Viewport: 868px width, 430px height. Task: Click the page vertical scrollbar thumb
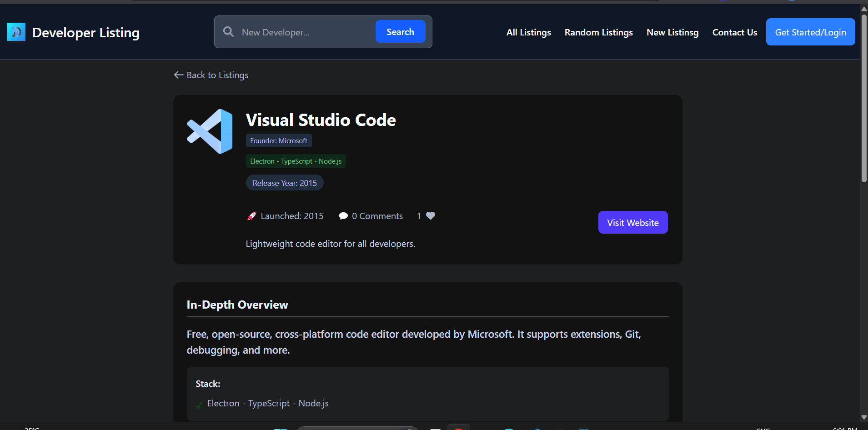click(x=864, y=98)
